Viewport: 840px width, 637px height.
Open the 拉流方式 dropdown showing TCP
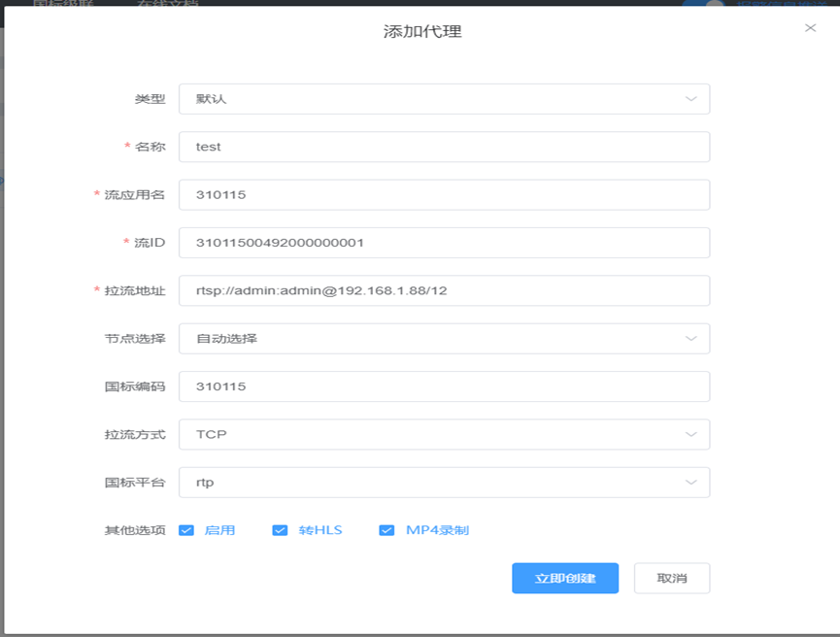[x=444, y=434]
